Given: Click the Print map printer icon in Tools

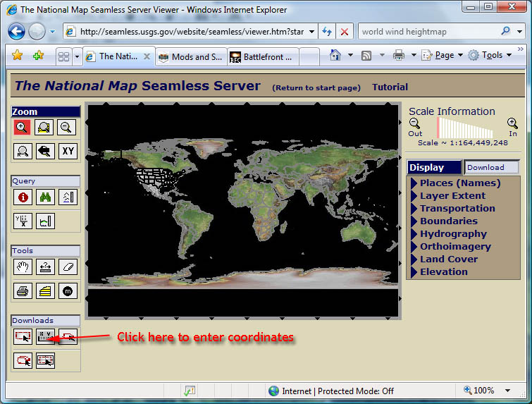Looking at the screenshot, I should pyautogui.click(x=23, y=291).
